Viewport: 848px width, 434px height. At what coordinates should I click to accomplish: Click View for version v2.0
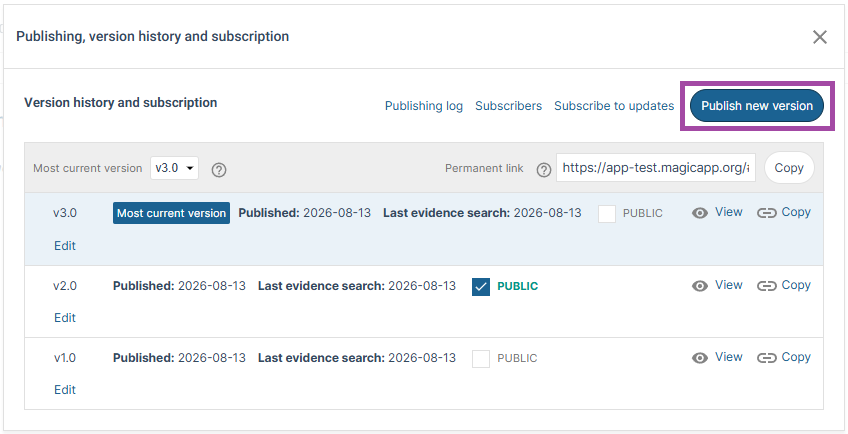click(x=728, y=285)
